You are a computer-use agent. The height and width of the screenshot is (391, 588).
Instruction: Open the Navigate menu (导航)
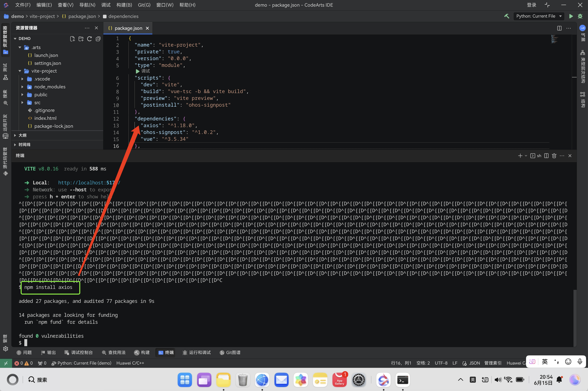coord(87,5)
